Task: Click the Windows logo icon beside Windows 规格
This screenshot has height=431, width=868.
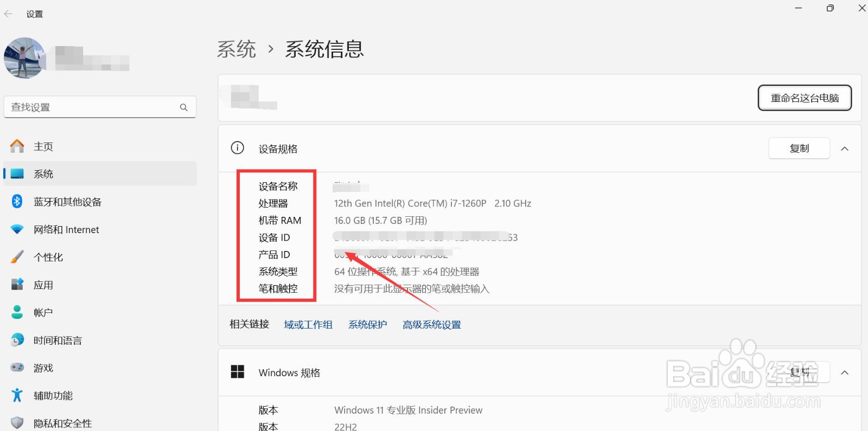Action: pyautogui.click(x=238, y=372)
